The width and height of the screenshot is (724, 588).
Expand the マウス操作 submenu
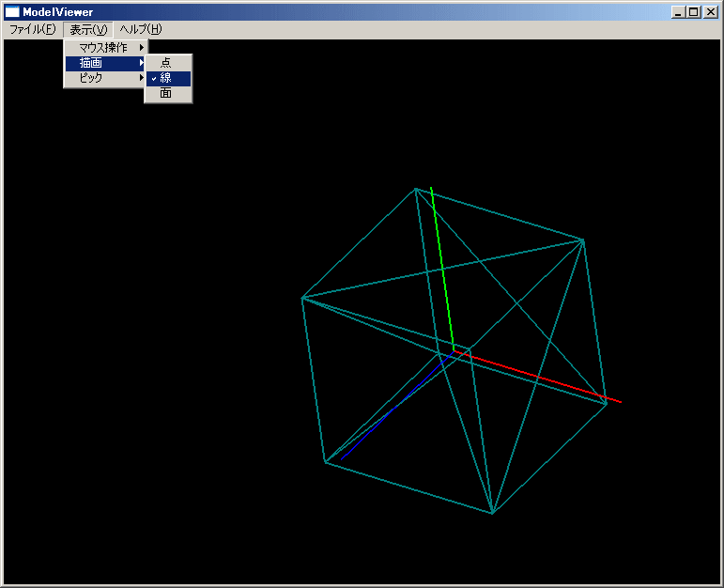coord(106,48)
